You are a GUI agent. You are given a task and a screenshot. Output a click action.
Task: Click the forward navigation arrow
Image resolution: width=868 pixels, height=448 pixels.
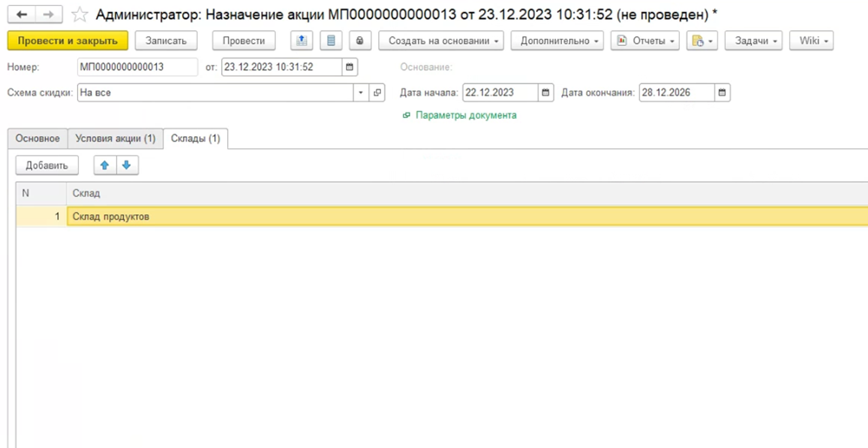48,15
